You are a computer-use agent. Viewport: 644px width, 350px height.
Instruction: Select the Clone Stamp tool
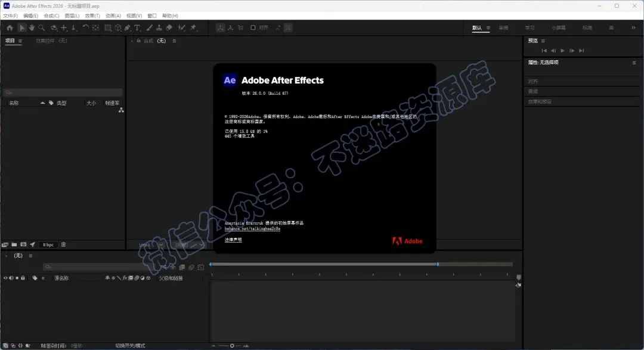[159, 27]
